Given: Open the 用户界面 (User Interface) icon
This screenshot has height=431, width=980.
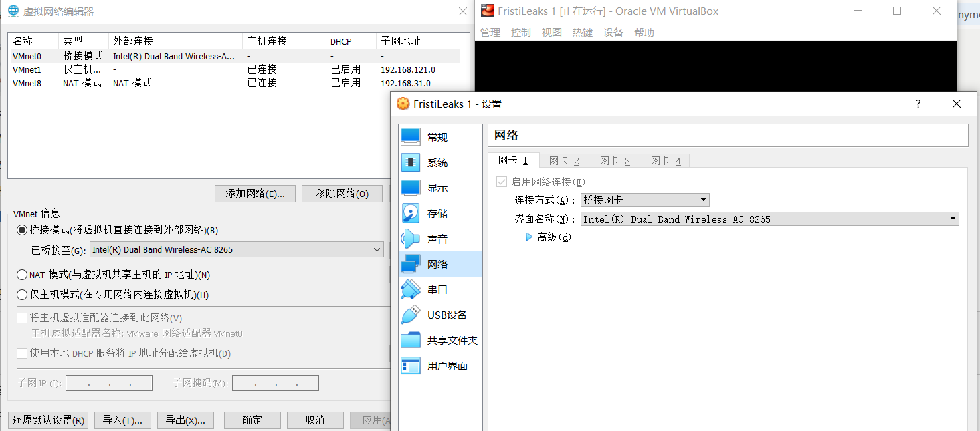Looking at the screenshot, I should [410, 366].
